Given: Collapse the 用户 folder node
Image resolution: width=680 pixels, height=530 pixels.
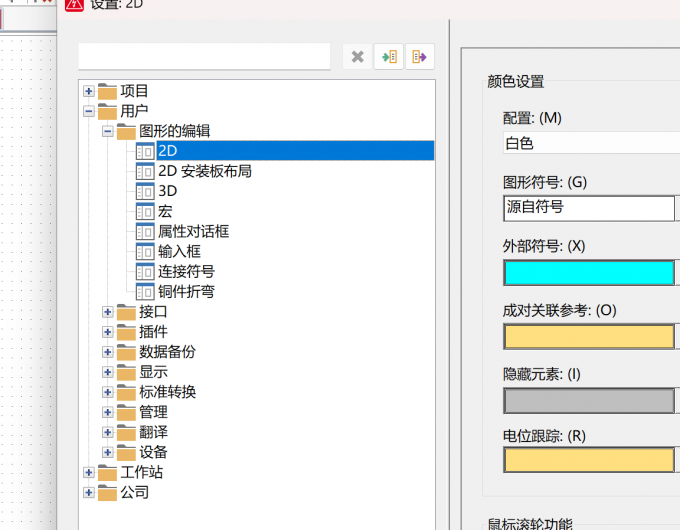Looking at the screenshot, I should [x=89, y=111].
